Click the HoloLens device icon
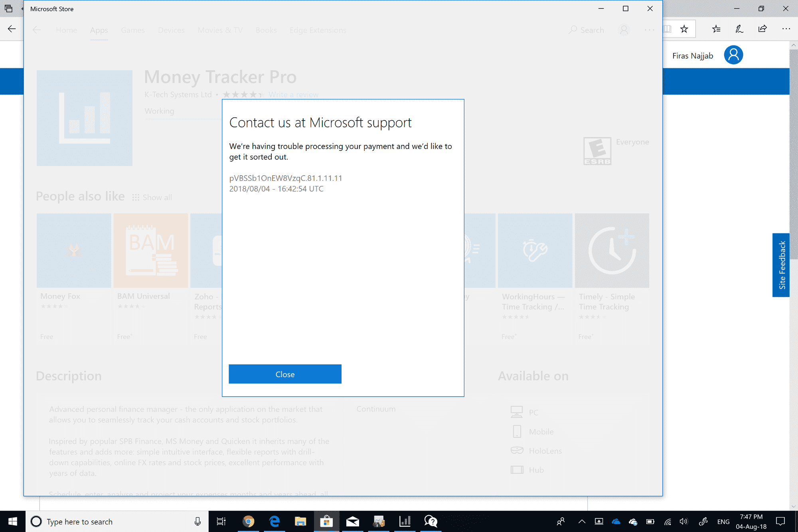 [x=517, y=451]
